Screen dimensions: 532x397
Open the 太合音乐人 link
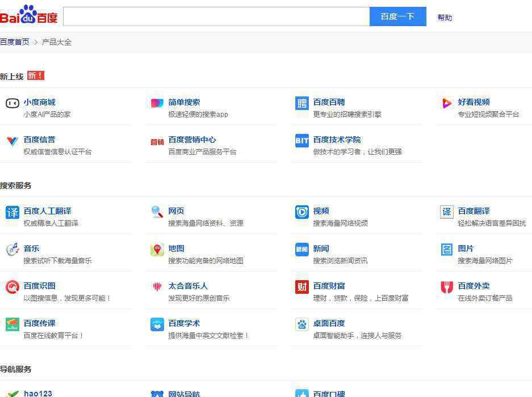point(188,286)
